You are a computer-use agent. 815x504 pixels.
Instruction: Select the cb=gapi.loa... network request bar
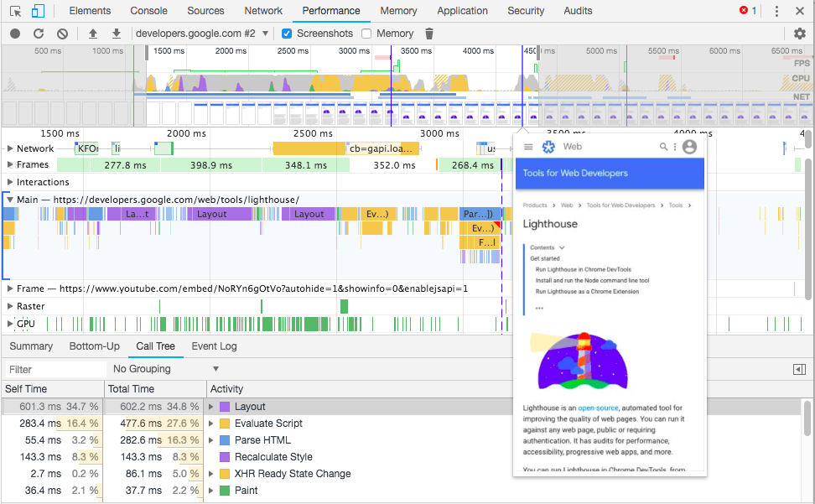(x=383, y=148)
